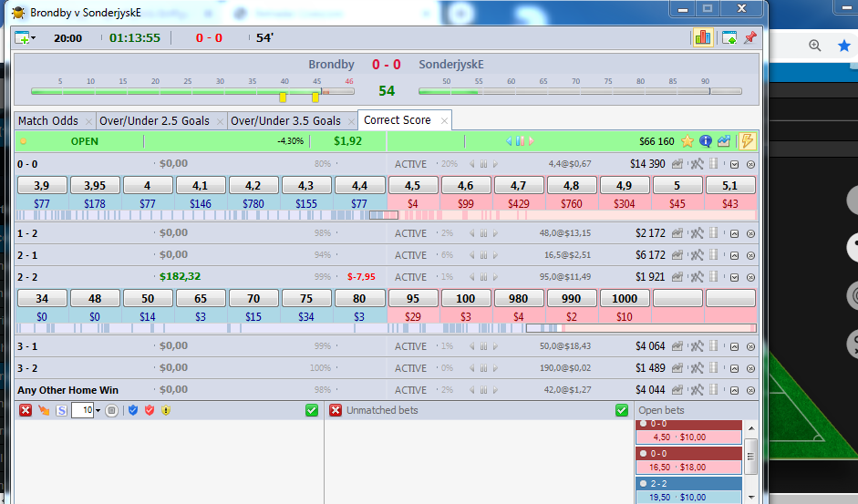Open the new market window icon

click(x=729, y=37)
